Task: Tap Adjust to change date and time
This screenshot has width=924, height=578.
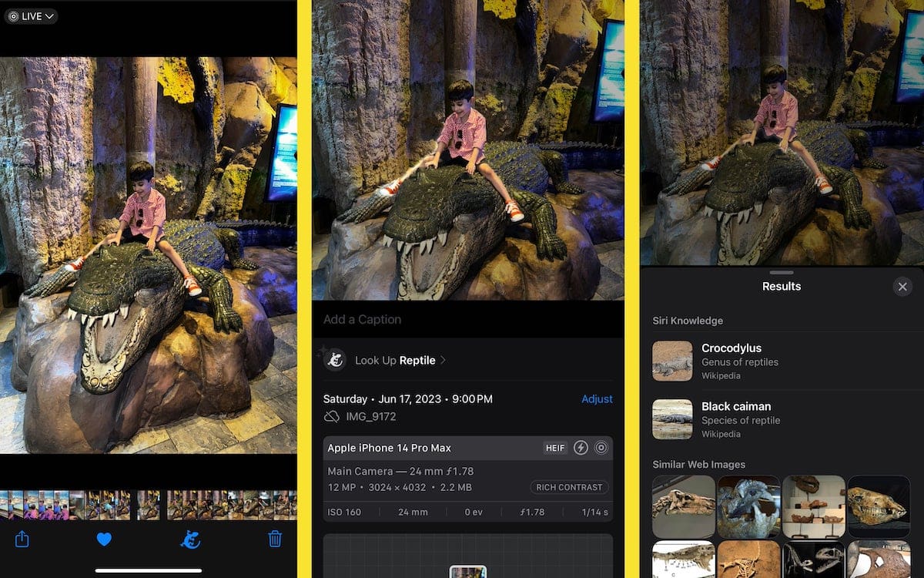Action: [597, 399]
